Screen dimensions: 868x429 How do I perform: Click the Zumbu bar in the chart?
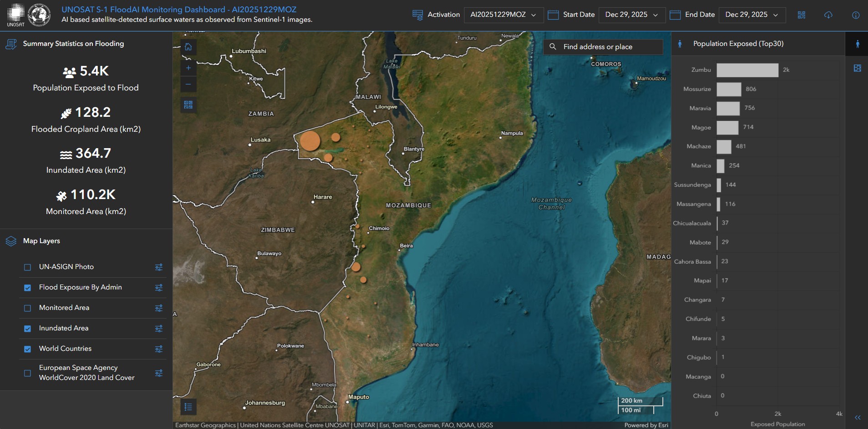(747, 70)
